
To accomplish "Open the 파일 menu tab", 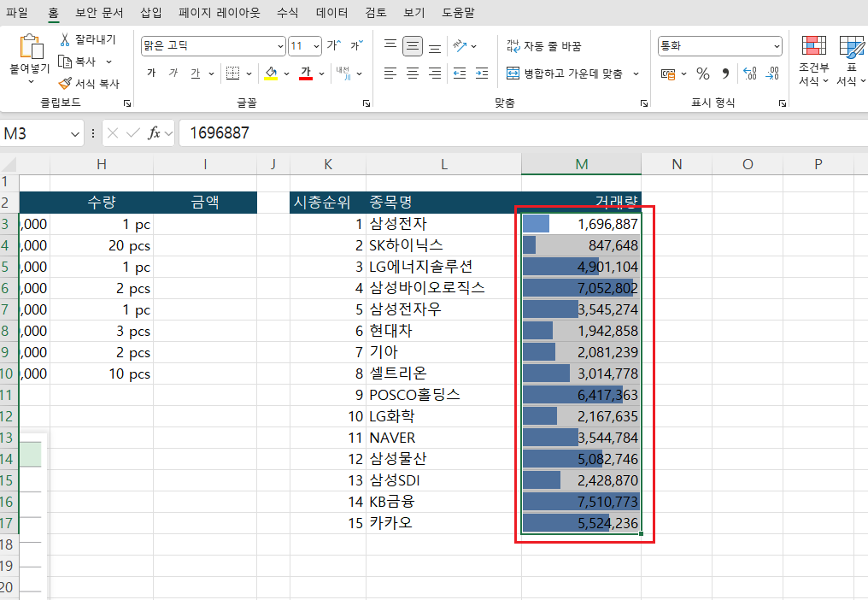I will (16, 12).
